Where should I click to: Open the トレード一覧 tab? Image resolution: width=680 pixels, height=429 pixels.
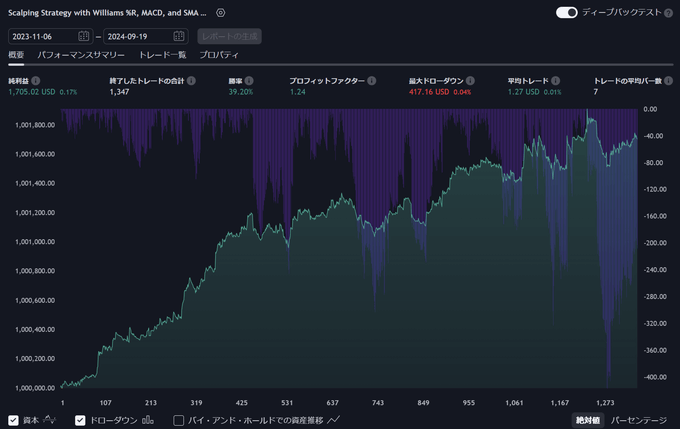coord(163,55)
